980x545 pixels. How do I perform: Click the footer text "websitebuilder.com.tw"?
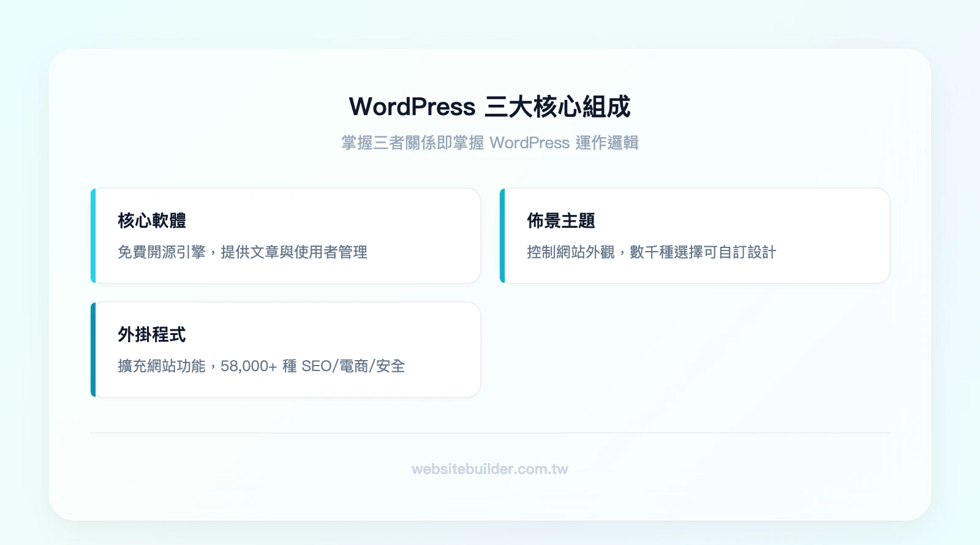[x=490, y=469]
